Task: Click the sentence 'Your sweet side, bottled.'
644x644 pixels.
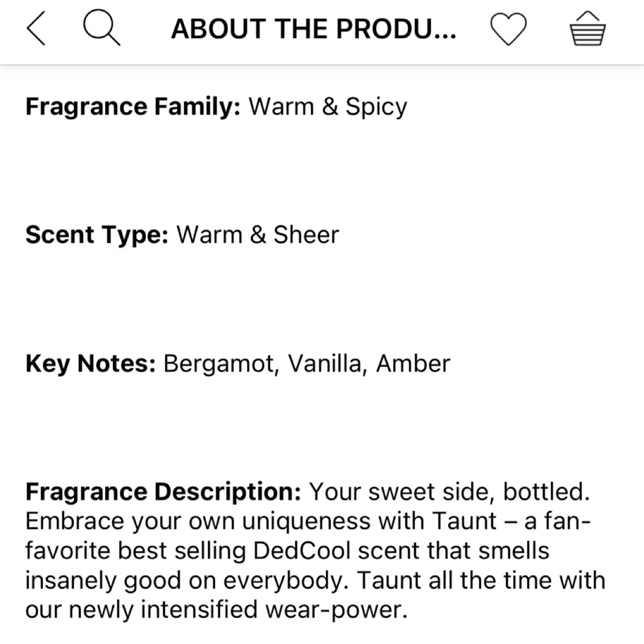Action: 449,491
